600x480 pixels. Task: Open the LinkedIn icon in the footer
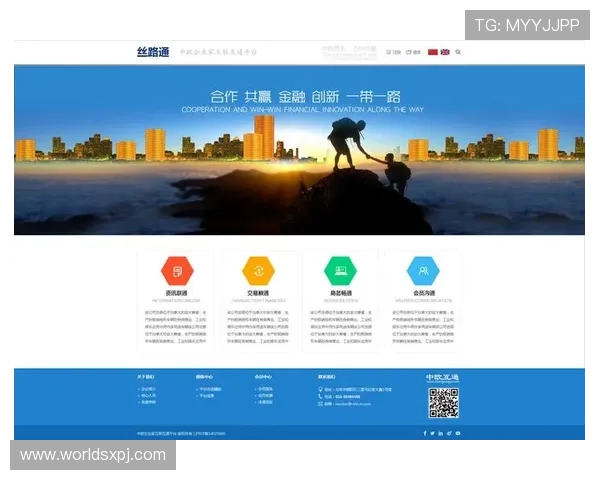(x=442, y=433)
